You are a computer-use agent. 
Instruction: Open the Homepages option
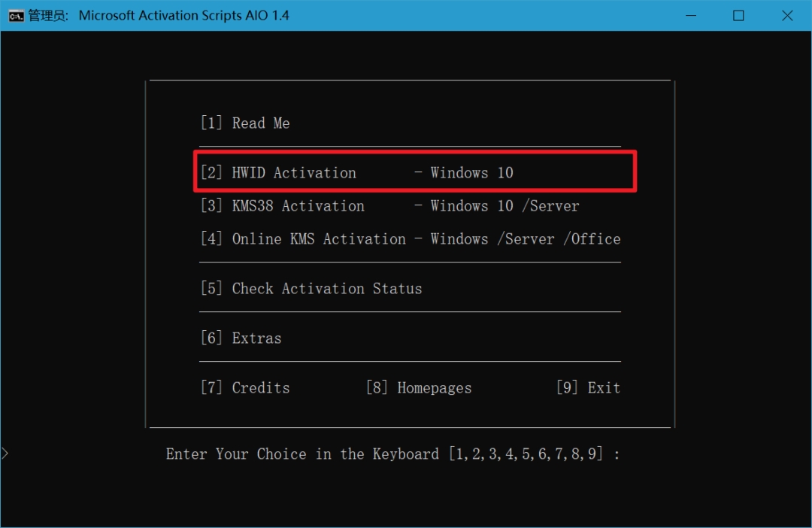(419, 388)
